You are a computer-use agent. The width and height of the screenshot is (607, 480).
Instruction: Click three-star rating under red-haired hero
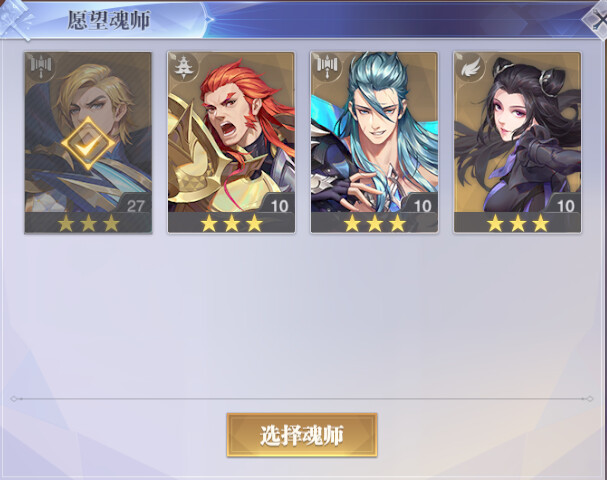[231, 223]
